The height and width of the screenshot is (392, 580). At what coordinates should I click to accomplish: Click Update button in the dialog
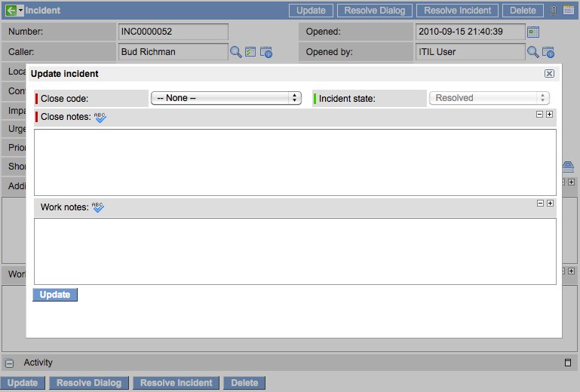55,295
